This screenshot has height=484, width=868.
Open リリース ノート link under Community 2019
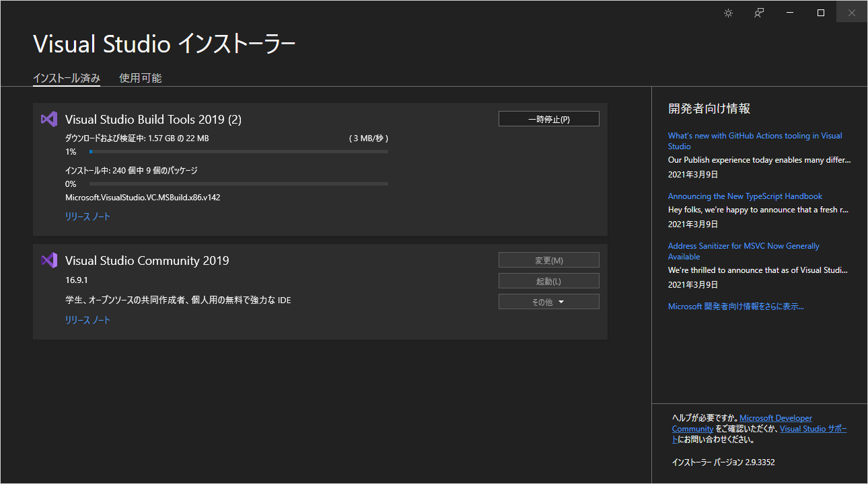tap(87, 320)
